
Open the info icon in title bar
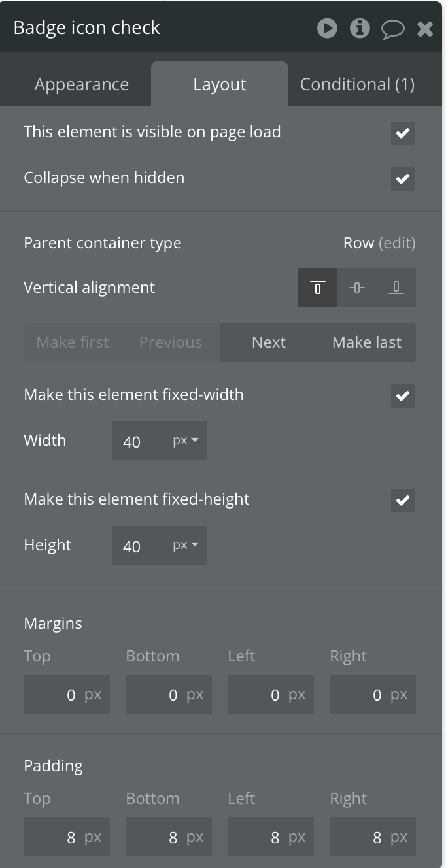360,28
